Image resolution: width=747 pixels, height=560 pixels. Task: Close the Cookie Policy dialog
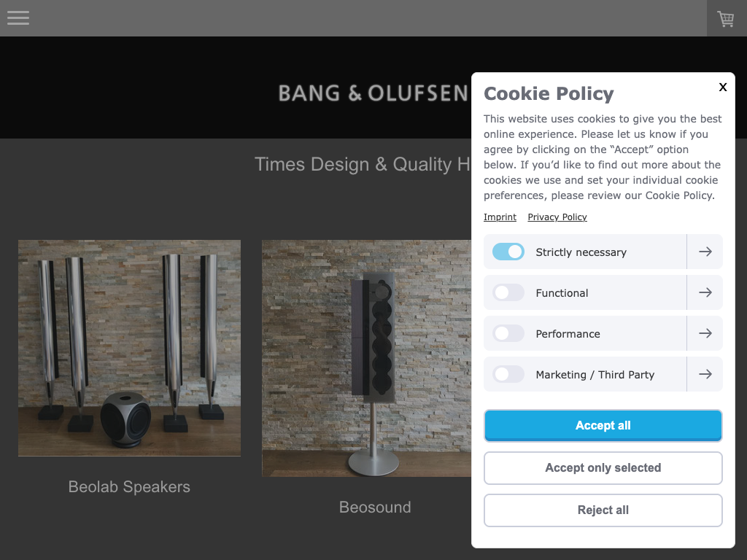pos(723,87)
